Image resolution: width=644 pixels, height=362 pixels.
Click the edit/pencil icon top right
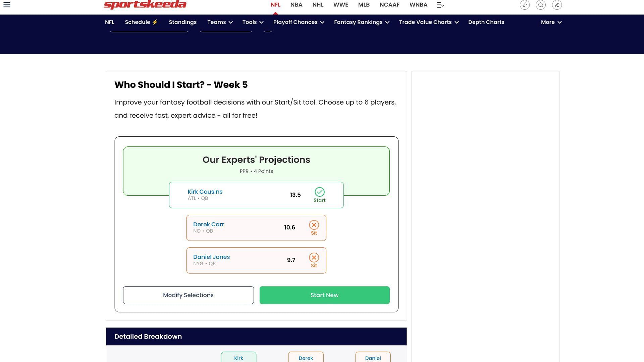557,4
